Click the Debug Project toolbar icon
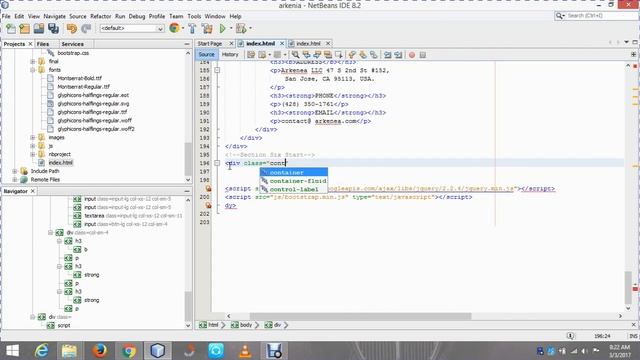 coord(241,28)
